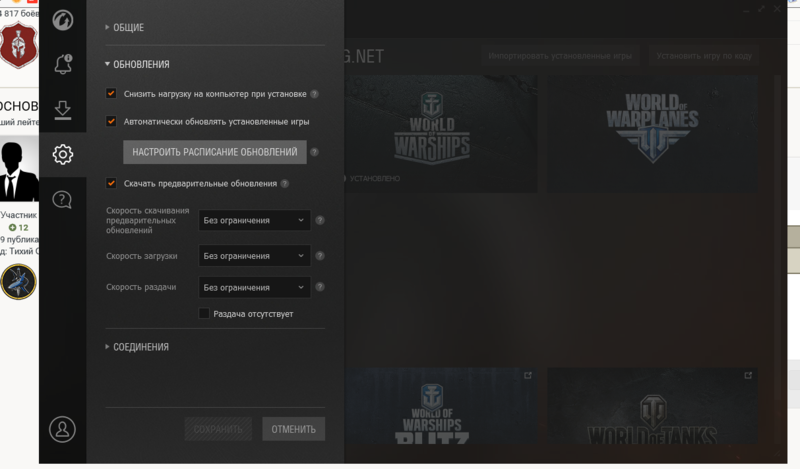Open Скорость загрузки dropdown
Screen dimensions: 800x469
click(x=254, y=256)
